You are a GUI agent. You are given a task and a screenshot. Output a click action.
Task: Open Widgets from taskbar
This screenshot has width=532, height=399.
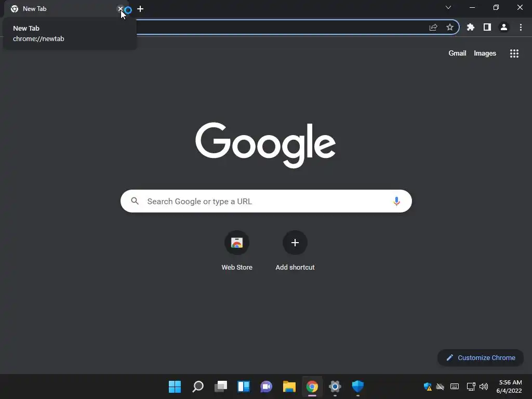pyautogui.click(x=244, y=387)
